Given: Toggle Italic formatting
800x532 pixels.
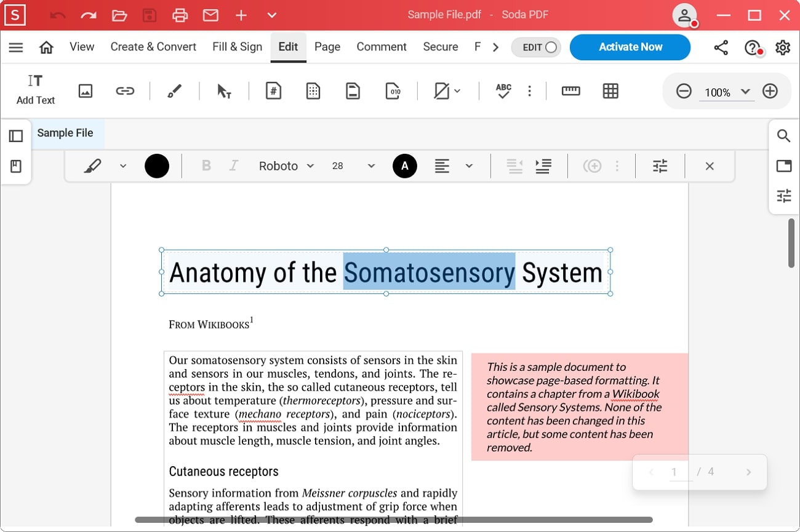Looking at the screenshot, I should 233,166.
